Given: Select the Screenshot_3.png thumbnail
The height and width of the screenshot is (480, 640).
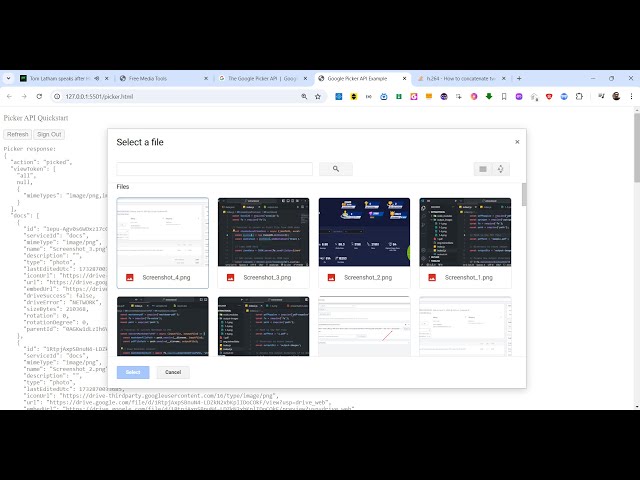Looking at the screenshot, I should coord(263,232).
